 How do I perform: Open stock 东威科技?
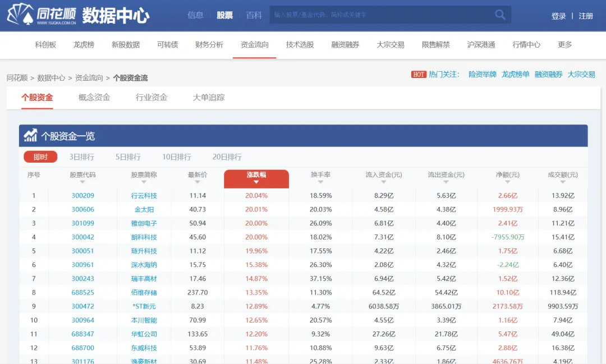[x=144, y=348]
